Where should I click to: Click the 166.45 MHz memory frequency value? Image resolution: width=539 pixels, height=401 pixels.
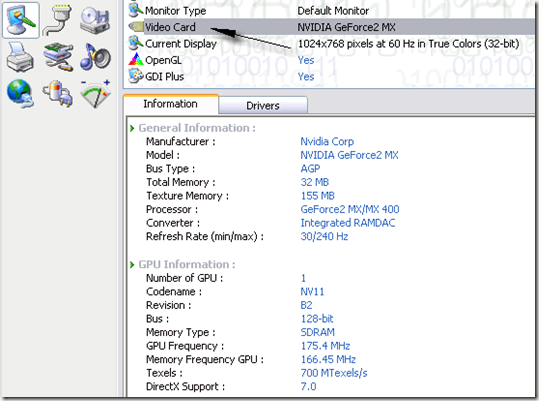(328, 359)
